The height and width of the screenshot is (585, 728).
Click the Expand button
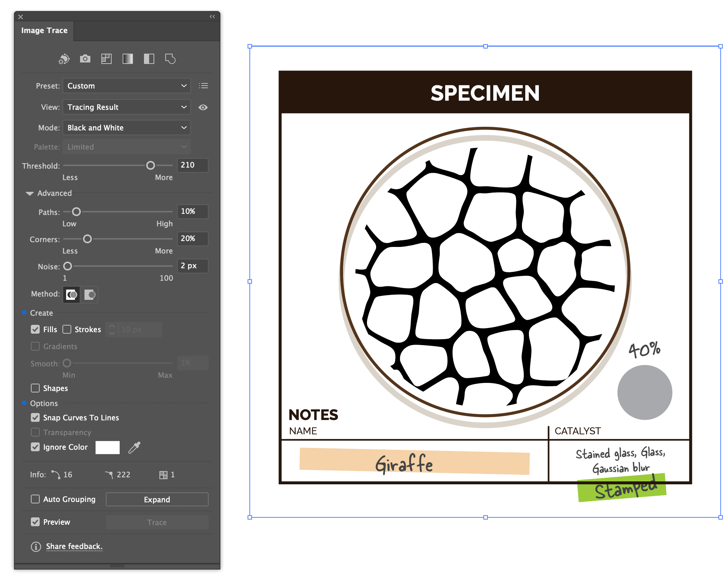click(157, 499)
